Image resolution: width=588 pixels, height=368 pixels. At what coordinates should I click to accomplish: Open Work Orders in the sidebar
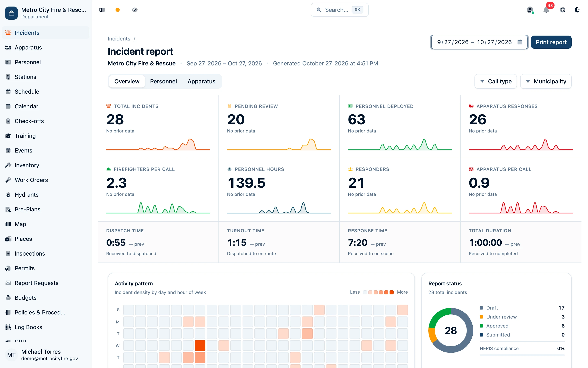tap(46, 180)
